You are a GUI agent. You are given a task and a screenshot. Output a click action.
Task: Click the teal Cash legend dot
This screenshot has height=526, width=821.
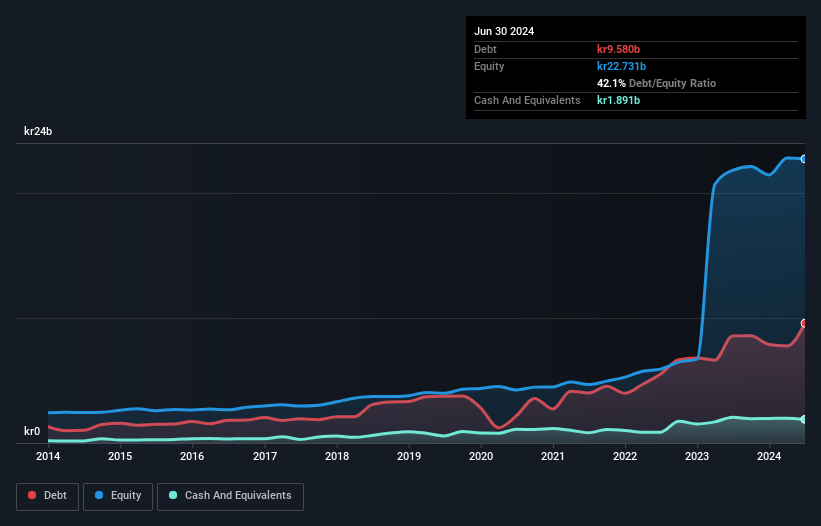click(x=173, y=495)
